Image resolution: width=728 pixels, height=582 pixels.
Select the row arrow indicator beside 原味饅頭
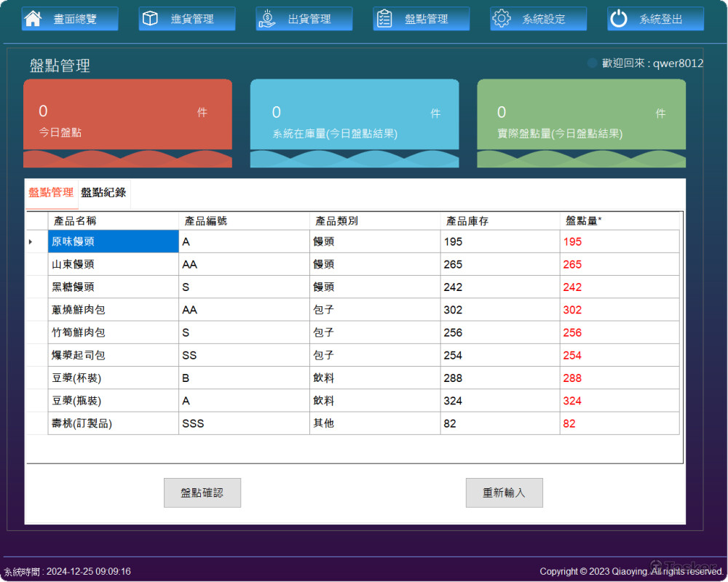(31, 242)
